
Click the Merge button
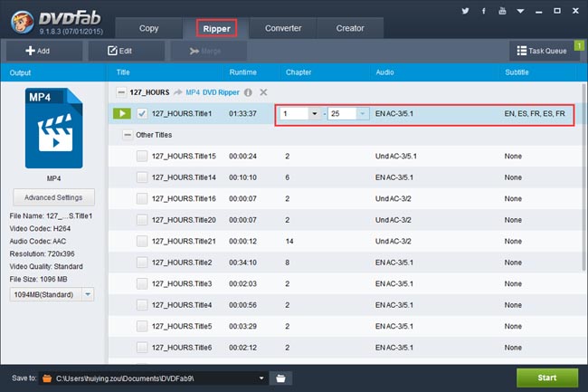(209, 51)
